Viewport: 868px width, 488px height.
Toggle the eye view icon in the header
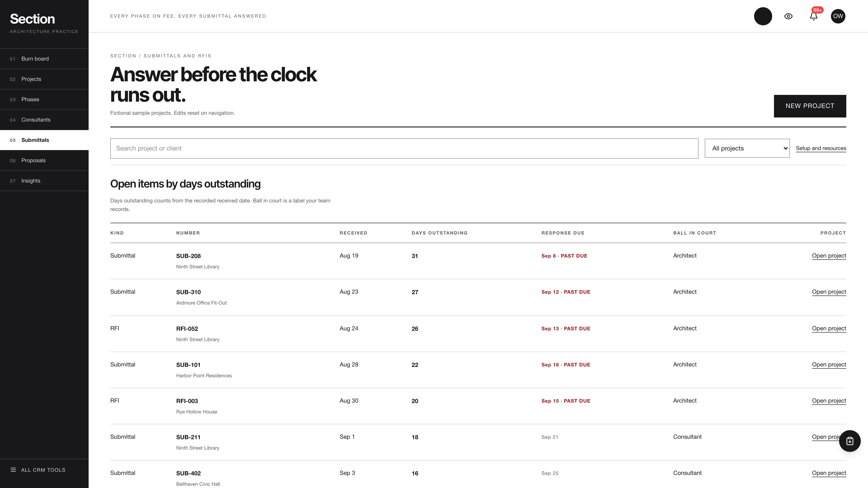click(788, 16)
